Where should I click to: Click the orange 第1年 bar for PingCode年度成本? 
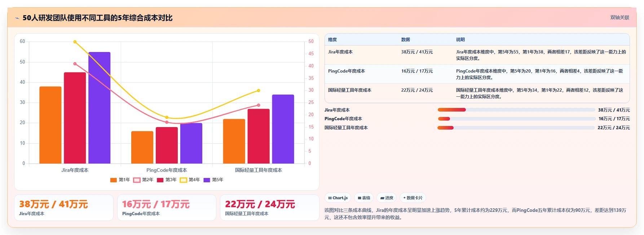click(x=142, y=147)
